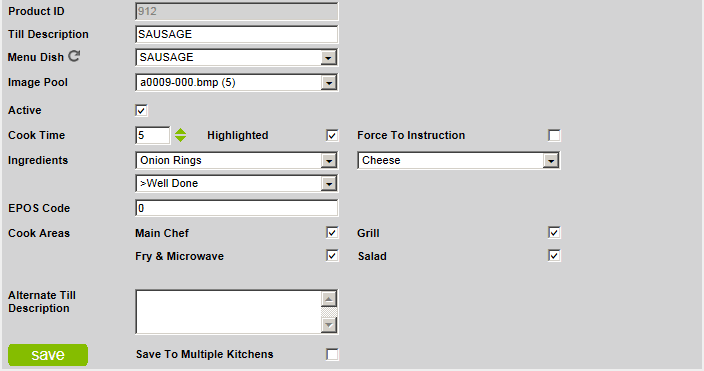Viewport: 704px width, 371px height.
Task: Open the Cheese ingredient dropdown
Action: pos(458,160)
